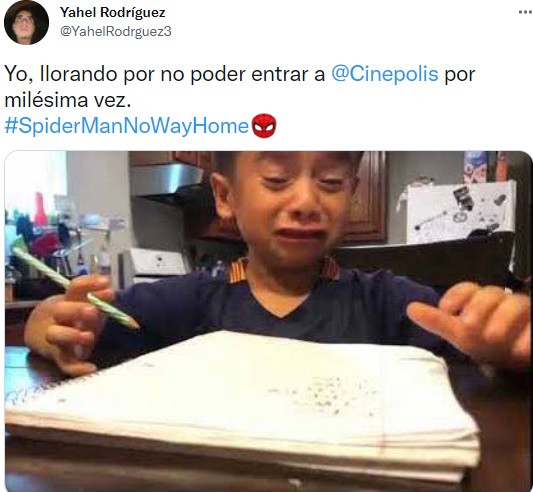Click the green pencil in the photo
The height and width of the screenshot is (492, 533).
(x=75, y=288)
